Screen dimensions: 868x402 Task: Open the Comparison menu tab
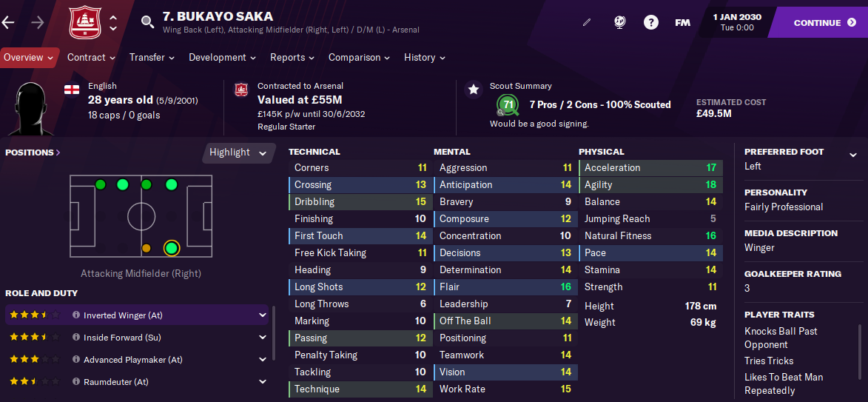click(x=360, y=58)
